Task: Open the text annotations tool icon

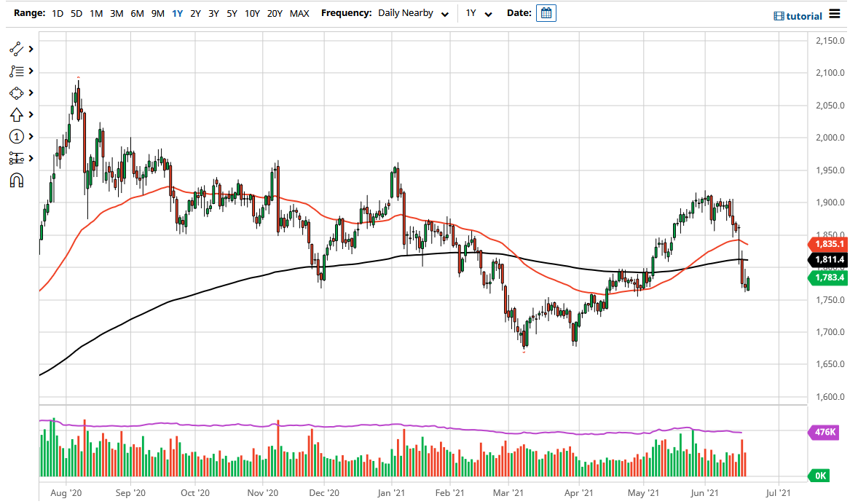Action: pyautogui.click(x=16, y=71)
